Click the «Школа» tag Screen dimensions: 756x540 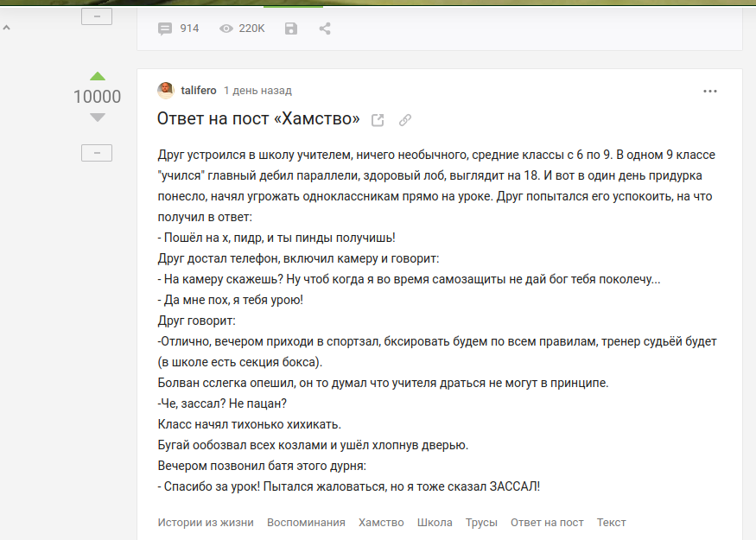tap(435, 523)
